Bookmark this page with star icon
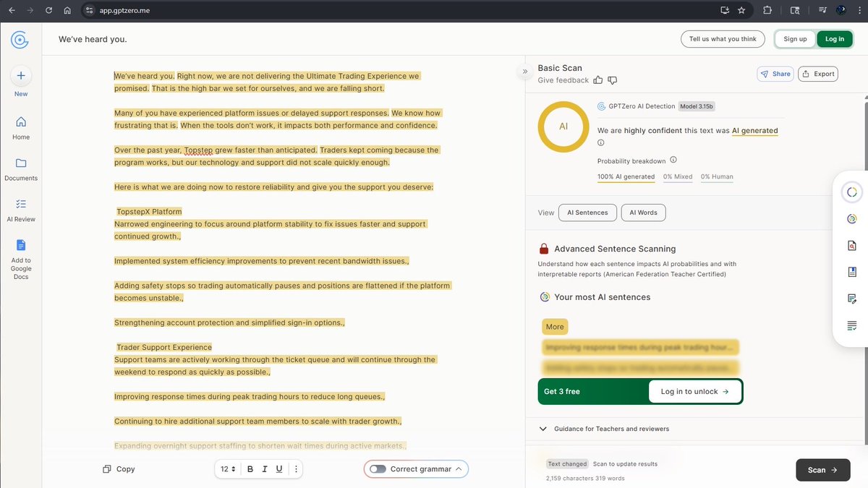 [741, 11]
